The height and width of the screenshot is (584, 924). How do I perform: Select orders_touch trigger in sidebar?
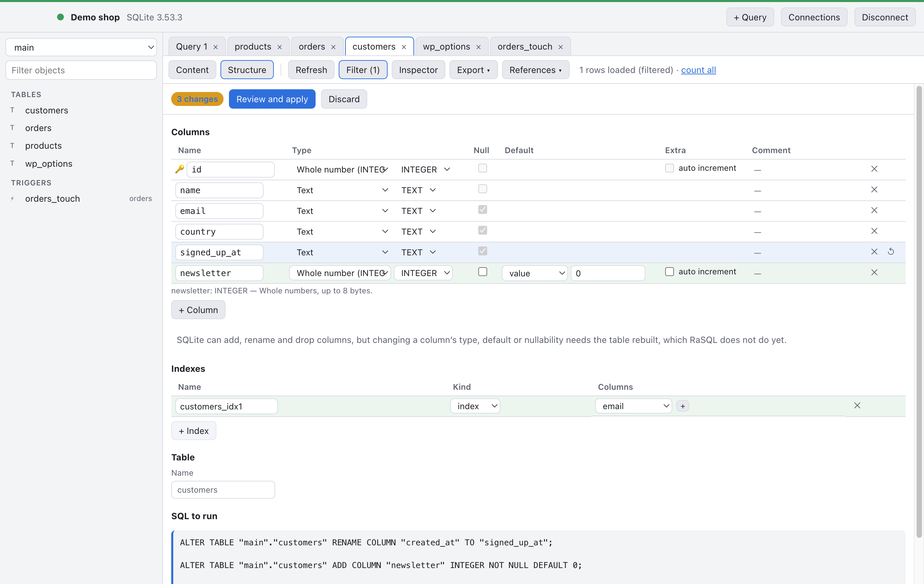(x=81, y=199)
